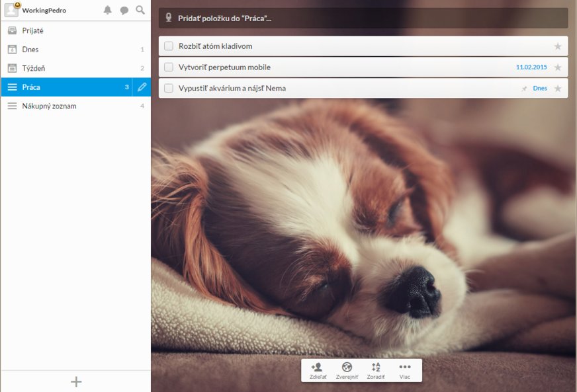Image resolution: width=577 pixels, height=392 pixels.
Task: Select the Dnes smart list
Action: (x=30, y=50)
